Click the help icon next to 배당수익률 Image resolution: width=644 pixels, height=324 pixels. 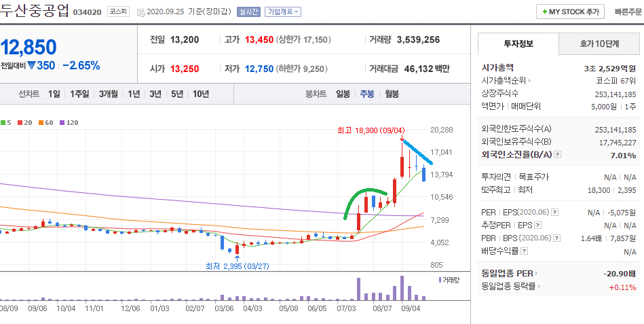[x=524, y=251]
